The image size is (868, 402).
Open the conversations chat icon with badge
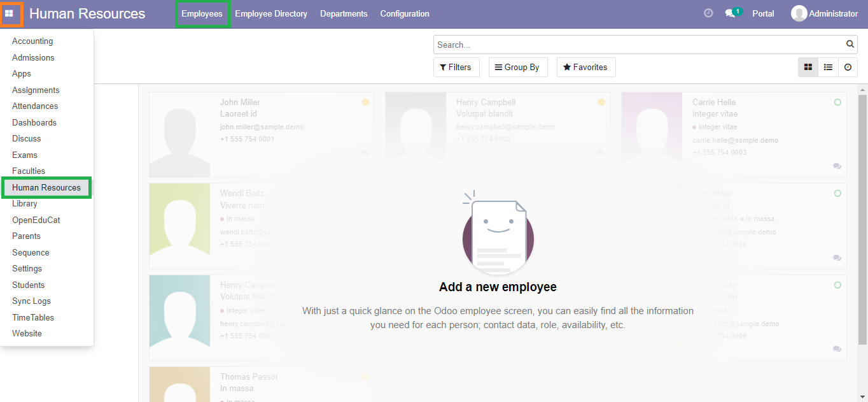[x=733, y=13]
